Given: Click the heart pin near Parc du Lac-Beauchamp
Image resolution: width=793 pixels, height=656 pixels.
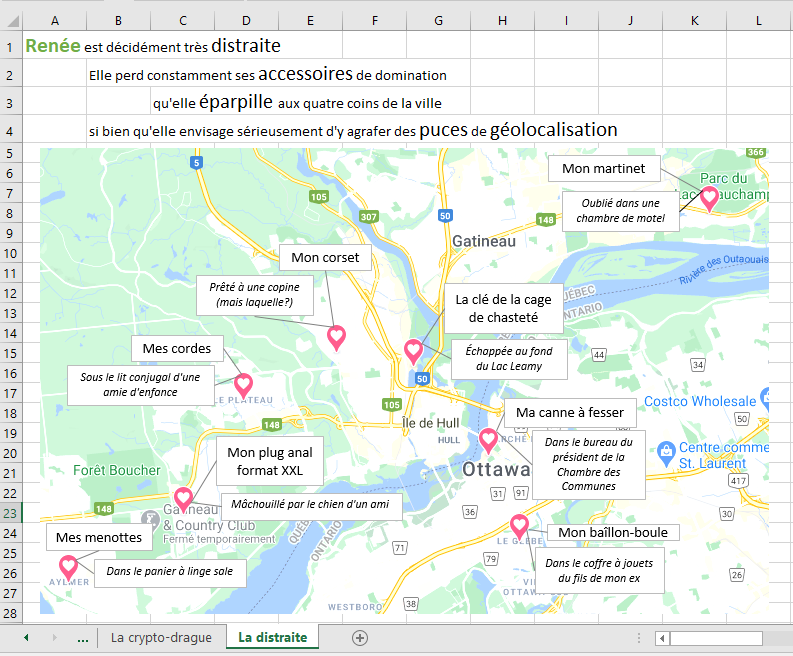Looking at the screenshot, I should (709, 197).
